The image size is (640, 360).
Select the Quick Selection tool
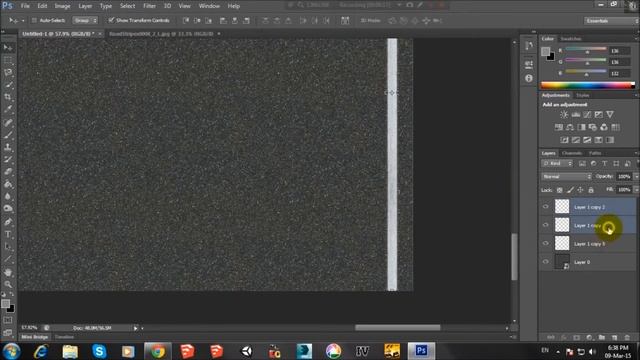tap(8, 85)
